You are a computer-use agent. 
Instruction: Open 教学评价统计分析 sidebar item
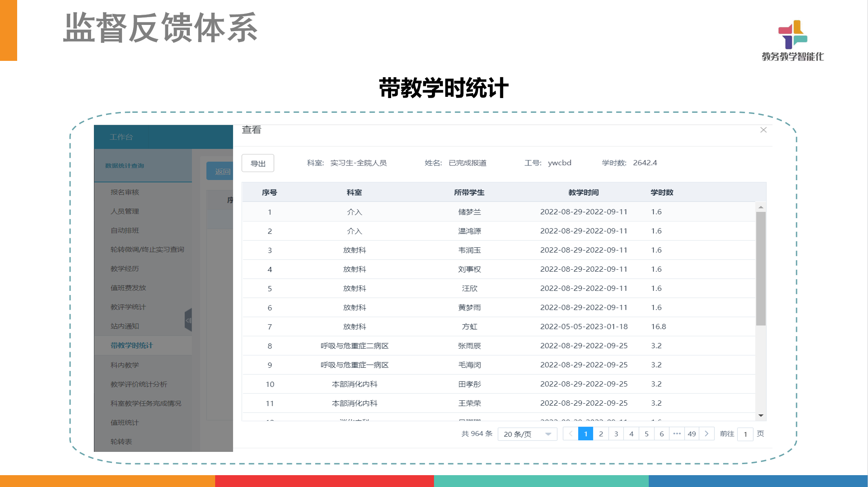click(x=139, y=384)
